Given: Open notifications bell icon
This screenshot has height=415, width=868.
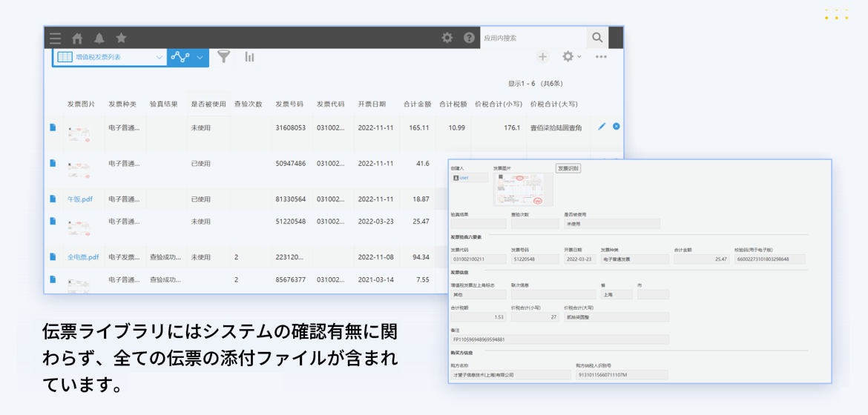Looking at the screenshot, I should click(99, 39).
